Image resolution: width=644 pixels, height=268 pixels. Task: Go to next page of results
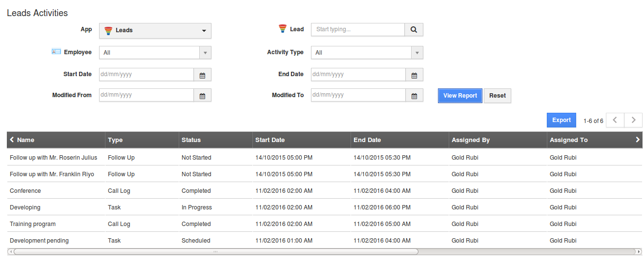point(633,120)
